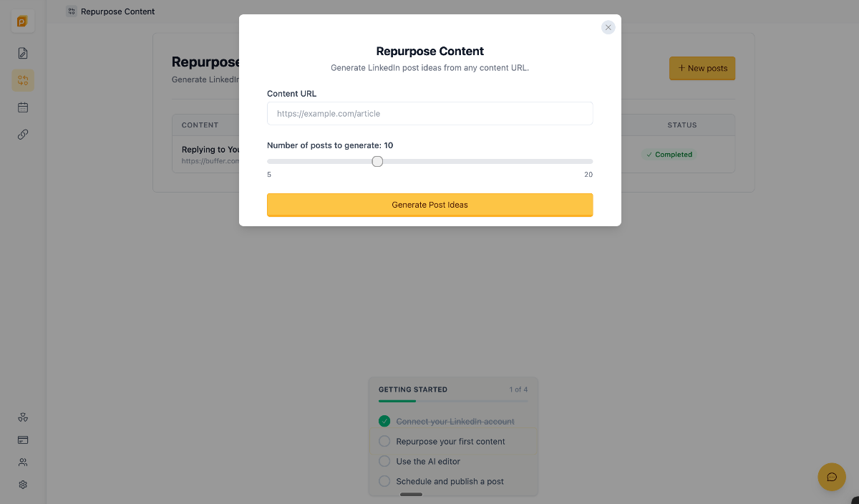
Task: Open the chat support bubble
Action: (x=832, y=477)
